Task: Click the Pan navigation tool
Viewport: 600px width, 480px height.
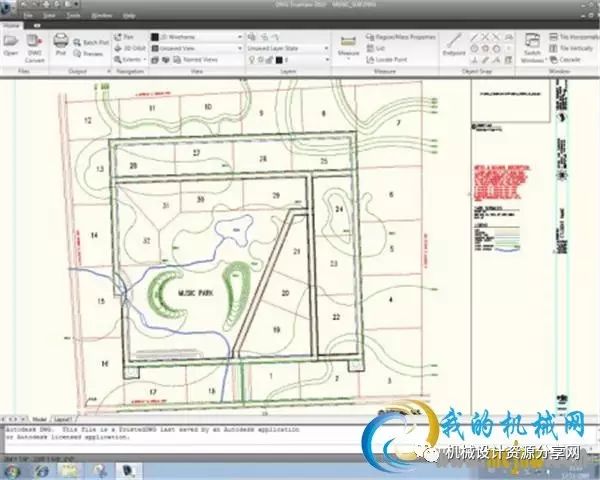Action: point(125,37)
